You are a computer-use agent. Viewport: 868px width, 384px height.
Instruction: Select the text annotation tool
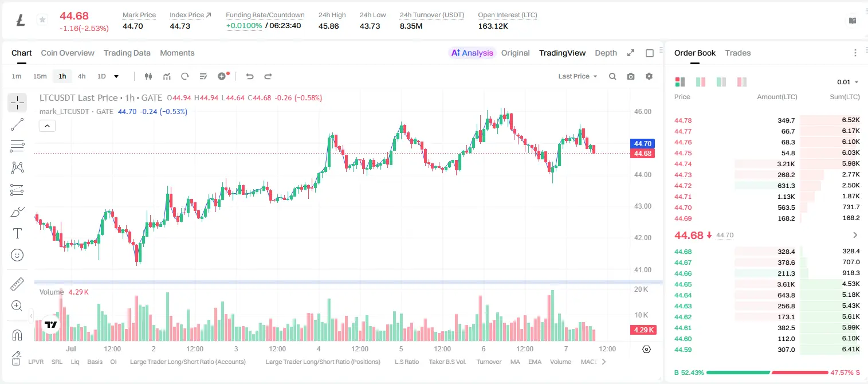[x=17, y=233]
